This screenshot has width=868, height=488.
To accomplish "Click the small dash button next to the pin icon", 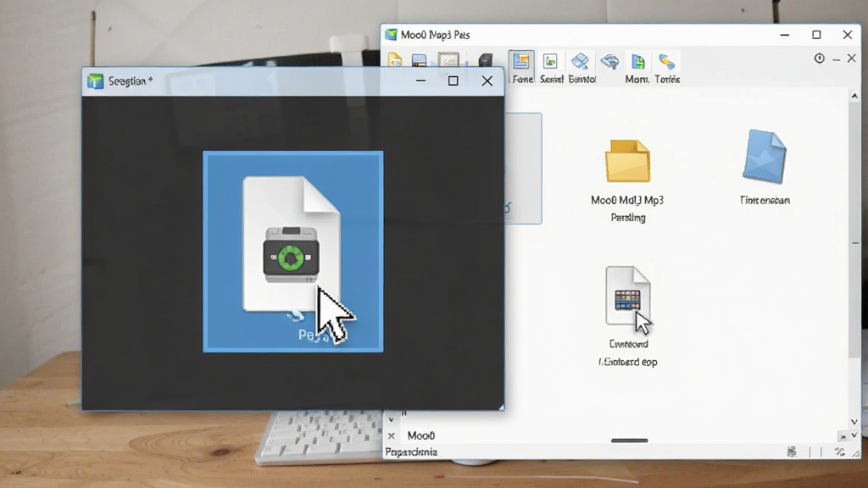I will click(837, 58).
